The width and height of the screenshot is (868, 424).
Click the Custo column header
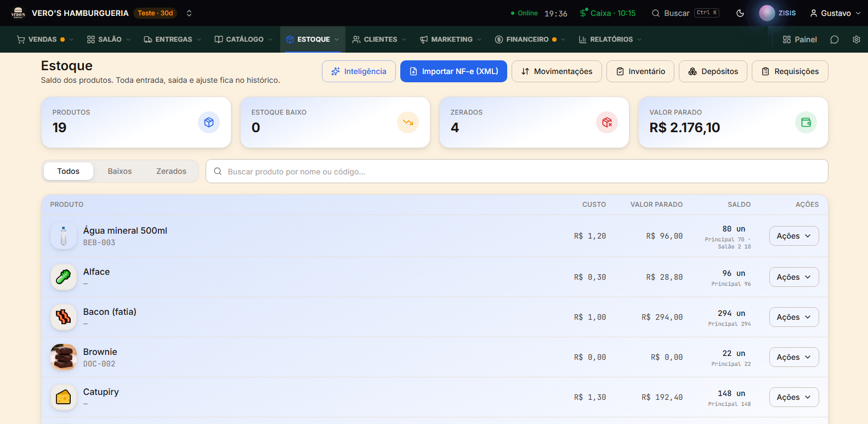(594, 205)
